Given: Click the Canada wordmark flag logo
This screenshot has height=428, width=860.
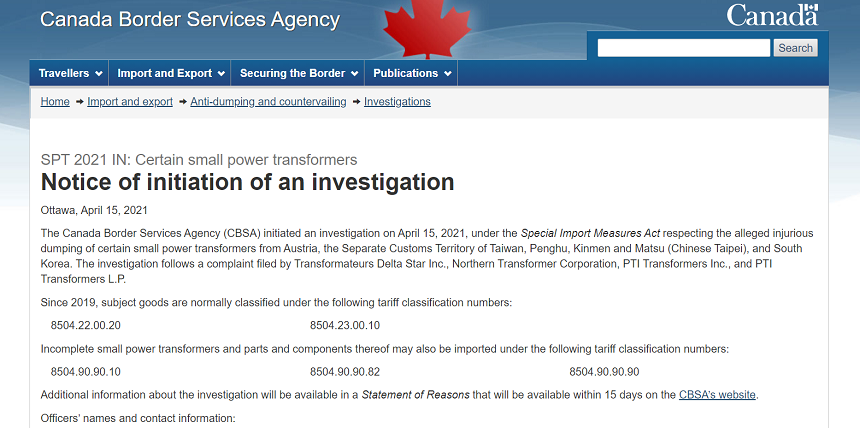Looking at the screenshot, I should pyautogui.click(x=772, y=15).
